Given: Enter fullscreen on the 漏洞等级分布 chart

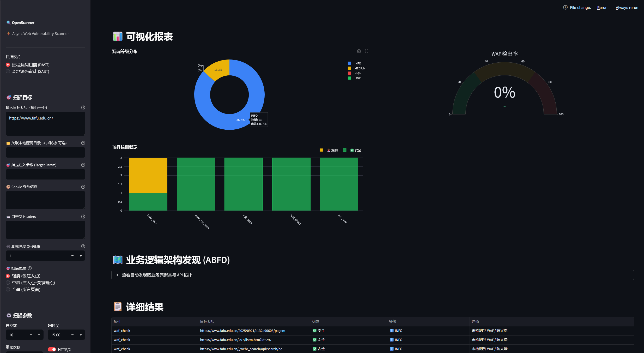Looking at the screenshot, I should (367, 51).
